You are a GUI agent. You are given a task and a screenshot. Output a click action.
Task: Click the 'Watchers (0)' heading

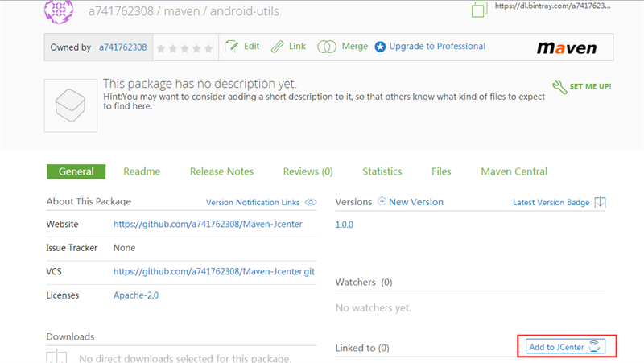(364, 282)
